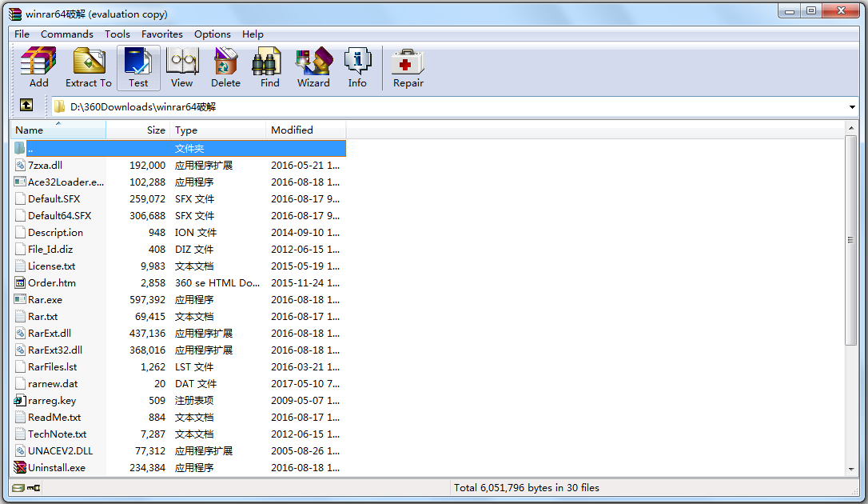
Task: Sort files by the Size column
Action: point(156,130)
